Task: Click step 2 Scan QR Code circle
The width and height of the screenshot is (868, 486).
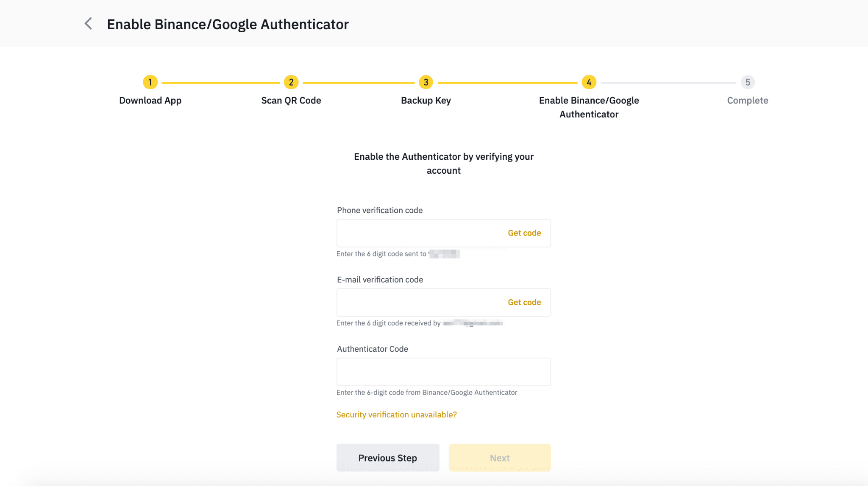Action: pos(291,82)
